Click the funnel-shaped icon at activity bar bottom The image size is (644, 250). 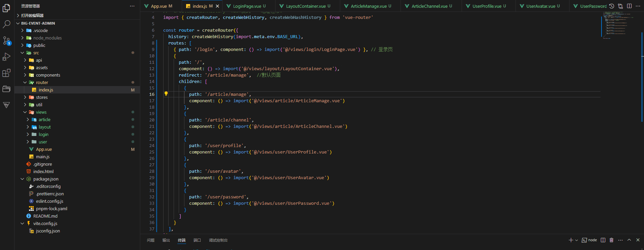6,105
